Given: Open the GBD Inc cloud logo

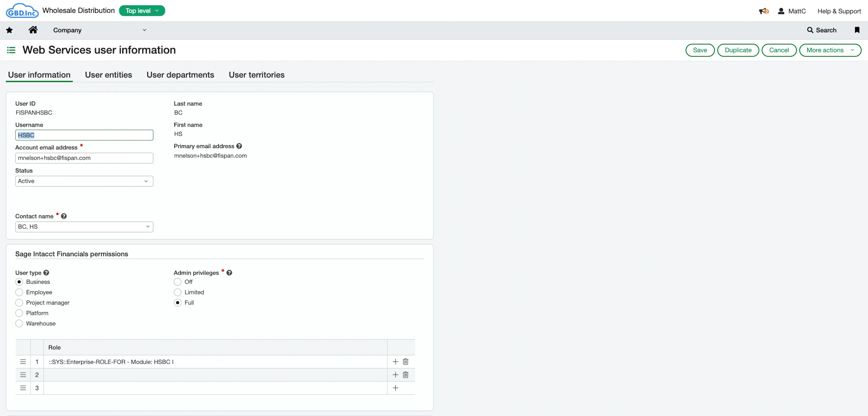Looking at the screenshot, I should 22,10.
